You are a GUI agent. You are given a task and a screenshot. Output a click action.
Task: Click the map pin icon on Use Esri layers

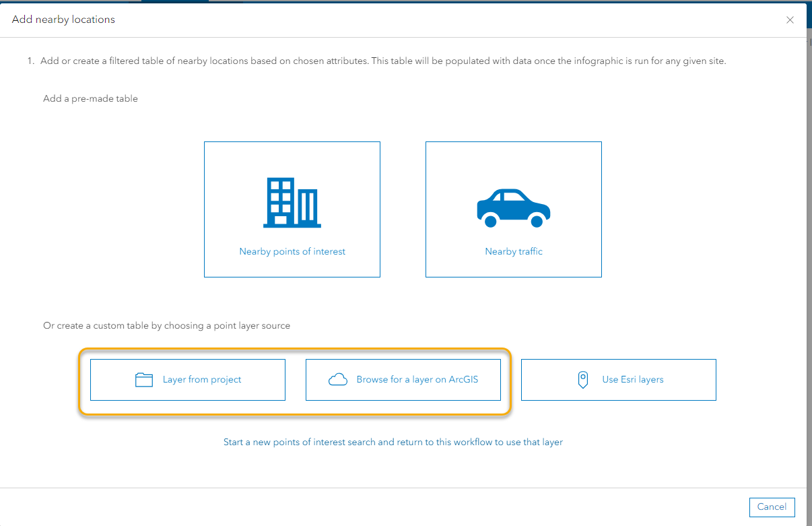[x=582, y=379]
